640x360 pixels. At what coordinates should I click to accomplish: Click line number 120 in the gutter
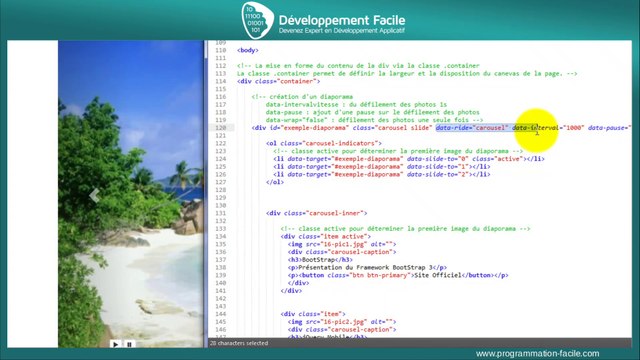coord(220,128)
